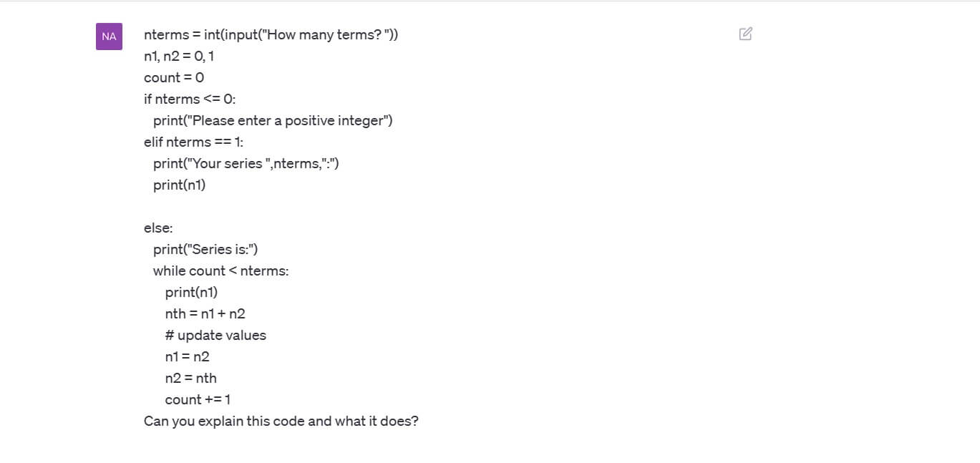The image size is (980, 463).
Task: Click the 'nterms = int(input' first code line
Action: (271, 34)
